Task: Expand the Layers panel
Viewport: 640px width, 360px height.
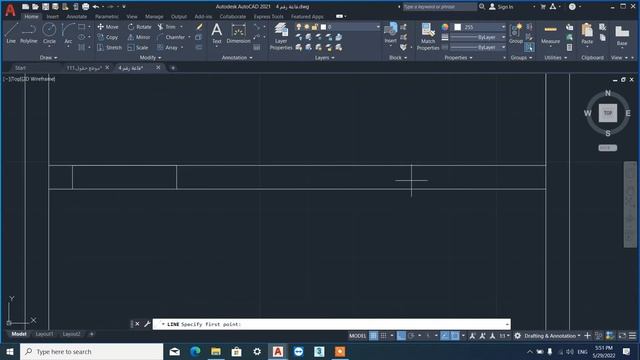Action: tap(324, 58)
